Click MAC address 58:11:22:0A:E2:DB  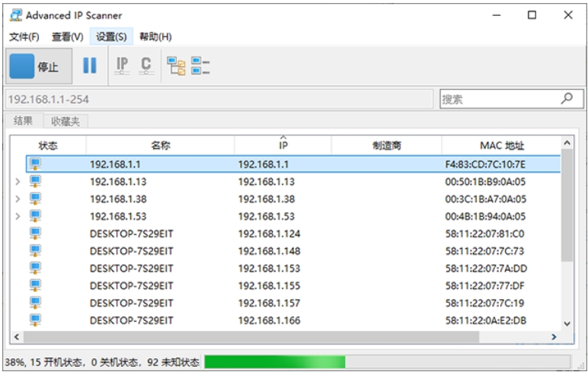(486, 320)
